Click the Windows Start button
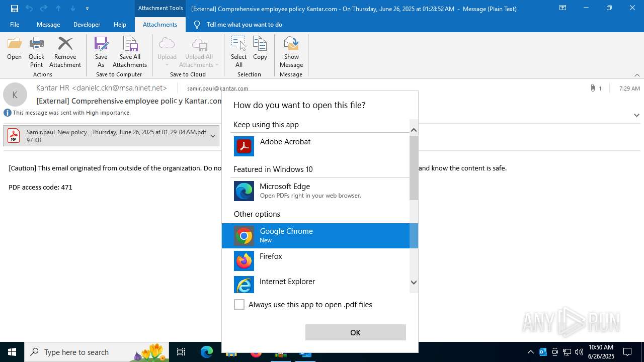This screenshot has height=362, width=644. (x=12, y=352)
